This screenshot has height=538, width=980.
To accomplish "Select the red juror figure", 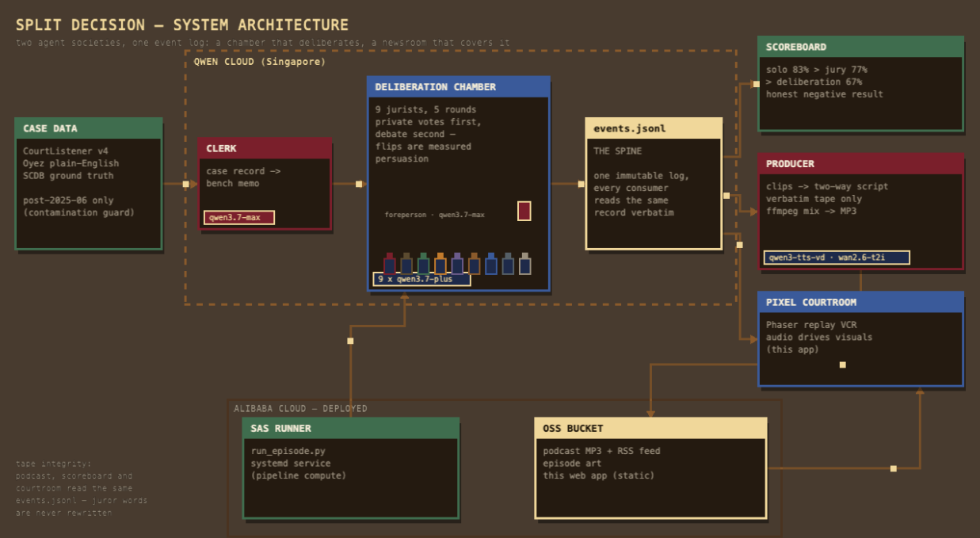I will [x=390, y=264].
